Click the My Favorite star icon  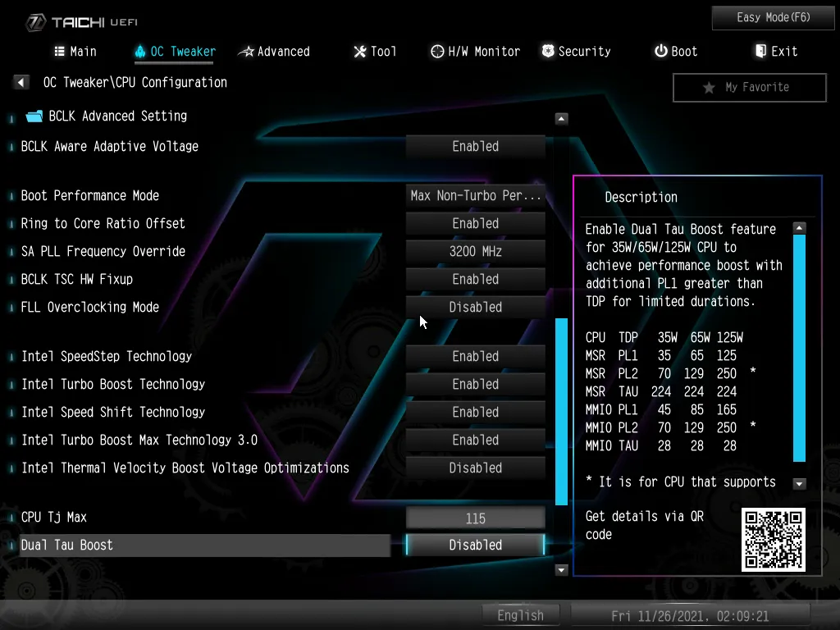(709, 87)
